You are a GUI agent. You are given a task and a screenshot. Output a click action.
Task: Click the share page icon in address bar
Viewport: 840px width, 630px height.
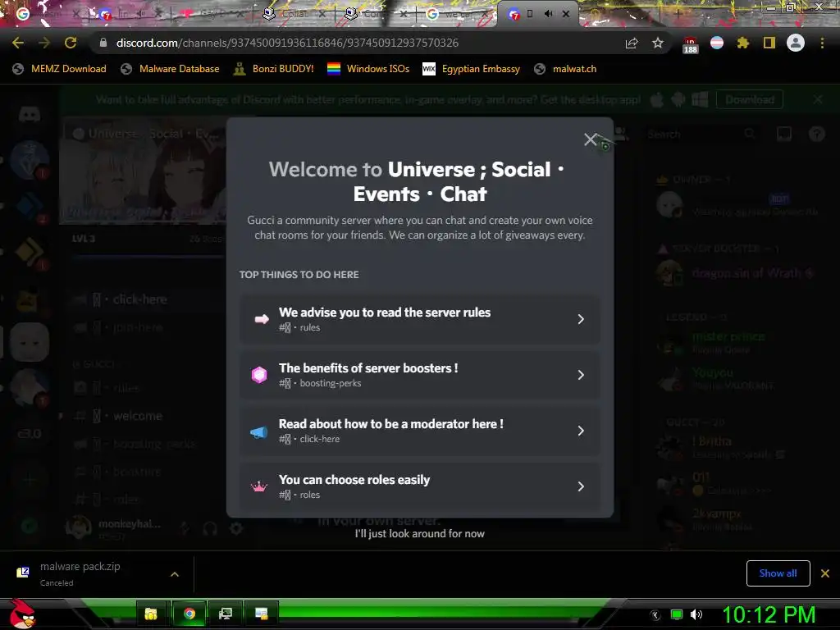[632, 43]
